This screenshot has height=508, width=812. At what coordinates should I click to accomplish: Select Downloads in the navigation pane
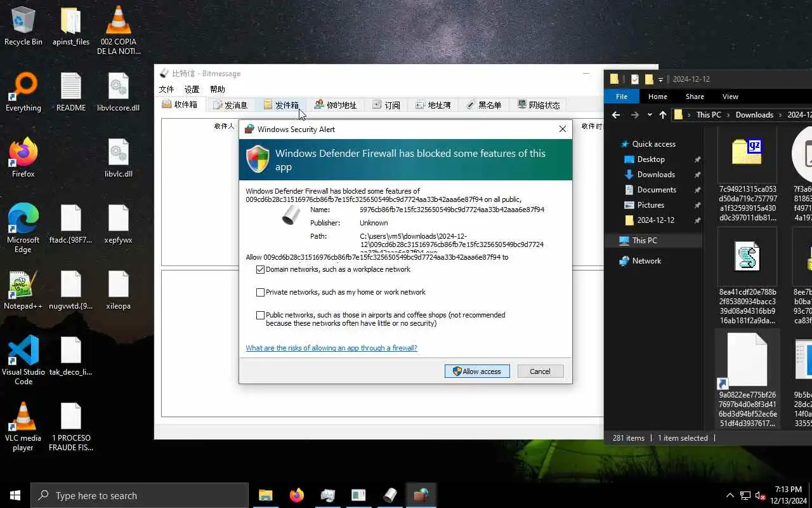point(656,175)
